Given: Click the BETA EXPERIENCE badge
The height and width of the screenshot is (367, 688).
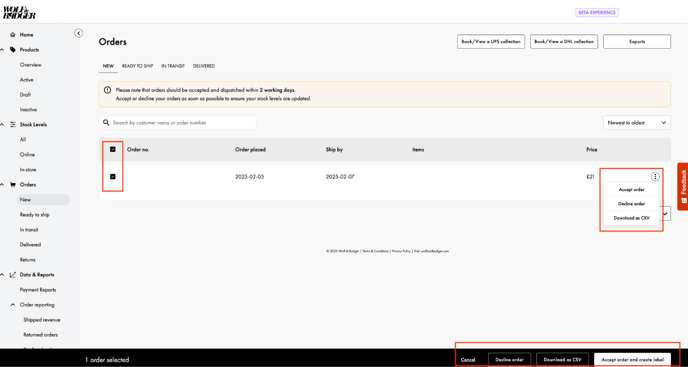Looking at the screenshot, I should coord(597,13).
